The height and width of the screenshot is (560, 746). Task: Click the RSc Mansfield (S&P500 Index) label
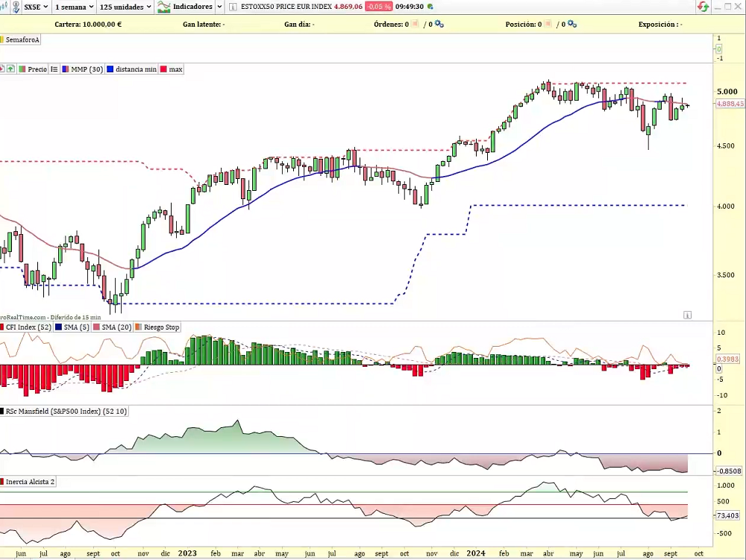tap(66, 411)
